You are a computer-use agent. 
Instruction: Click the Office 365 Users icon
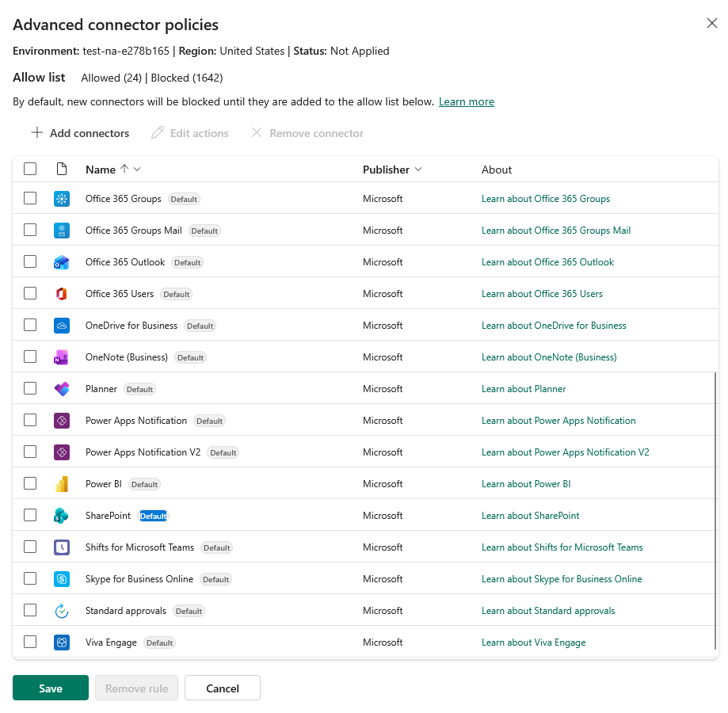(x=62, y=294)
